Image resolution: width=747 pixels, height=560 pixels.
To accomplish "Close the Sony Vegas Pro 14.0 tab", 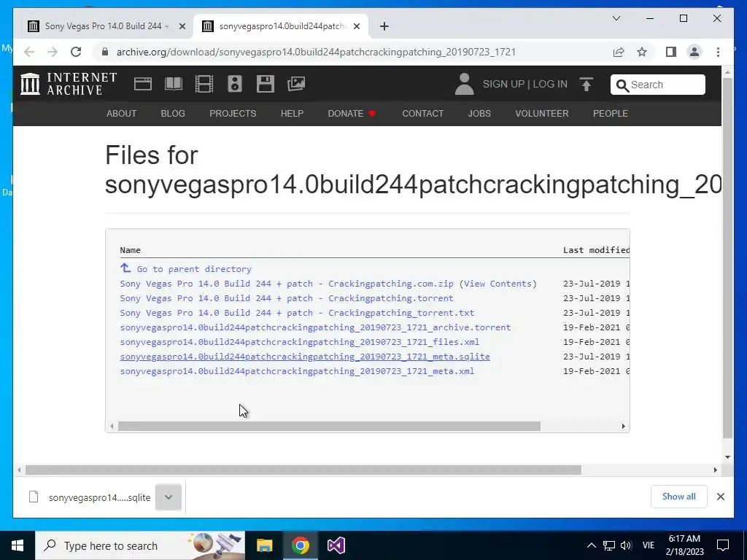I will (x=182, y=26).
